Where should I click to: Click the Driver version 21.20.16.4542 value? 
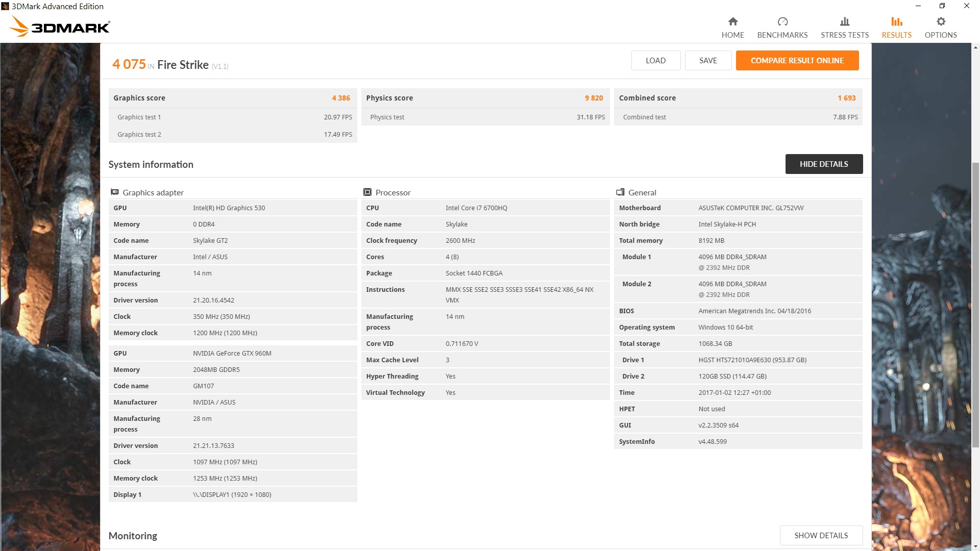(213, 300)
